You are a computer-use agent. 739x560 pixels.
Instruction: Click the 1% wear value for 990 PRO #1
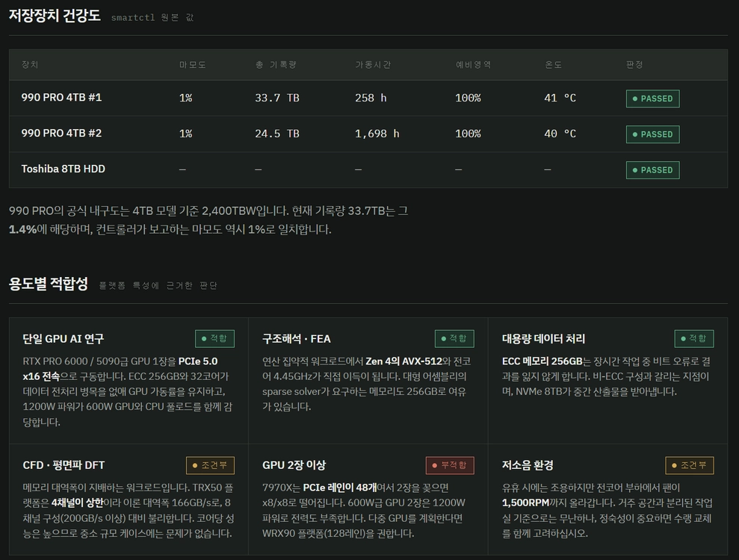(186, 98)
